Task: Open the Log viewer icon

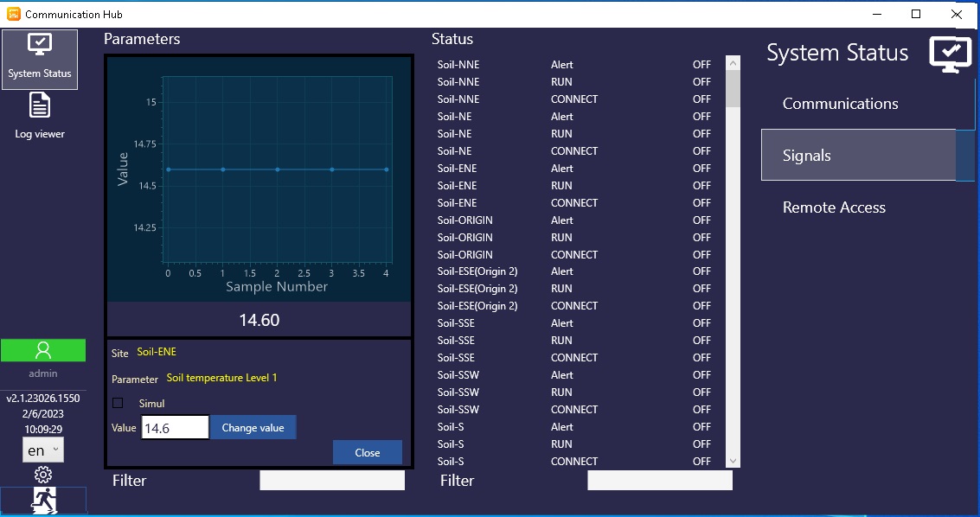Action: click(x=40, y=115)
